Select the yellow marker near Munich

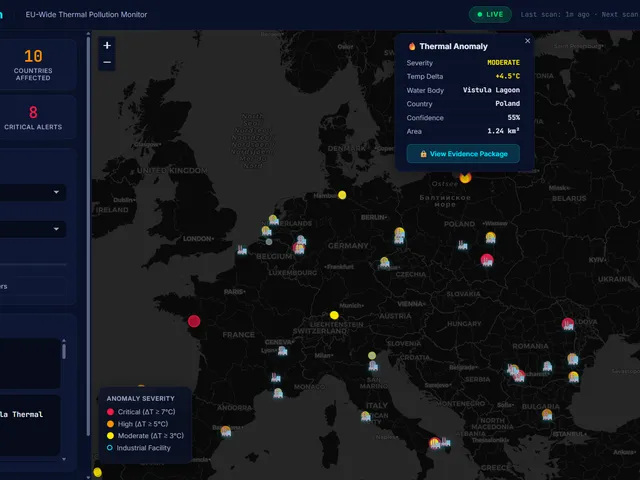pos(334,315)
